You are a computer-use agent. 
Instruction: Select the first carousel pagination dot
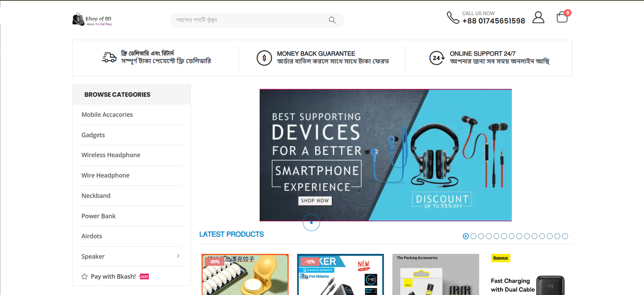(466, 237)
